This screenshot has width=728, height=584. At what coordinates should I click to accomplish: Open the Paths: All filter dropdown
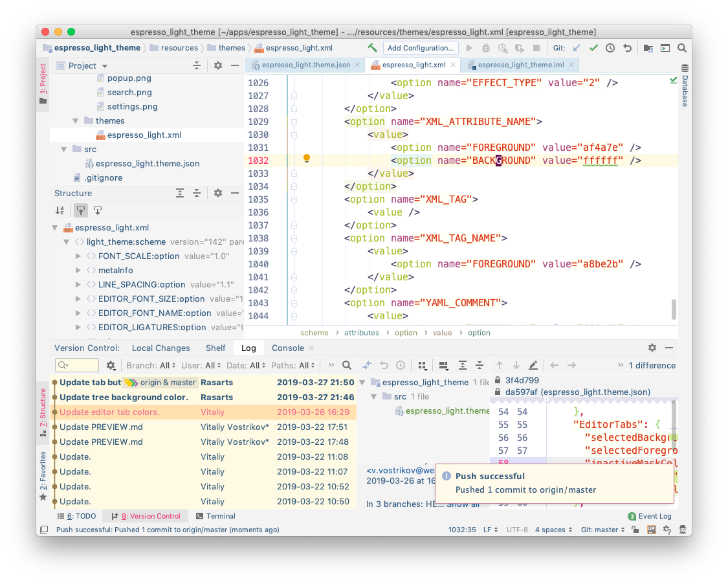(x=293, y=365)
